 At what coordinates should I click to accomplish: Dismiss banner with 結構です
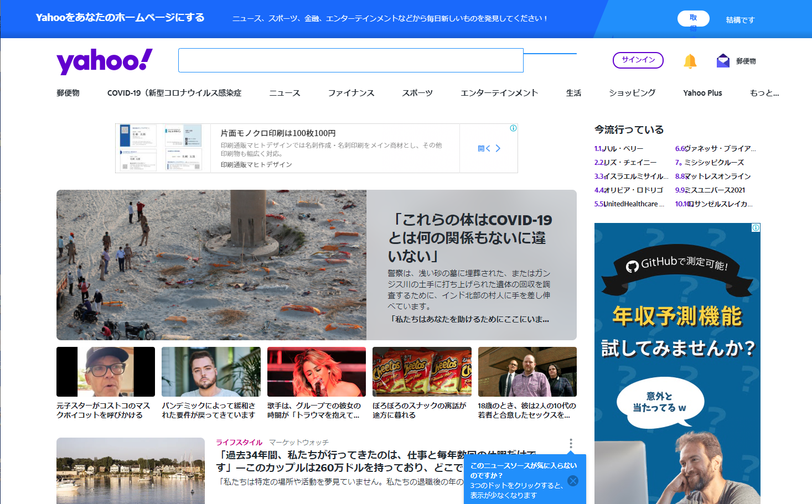tap(740, 20)
